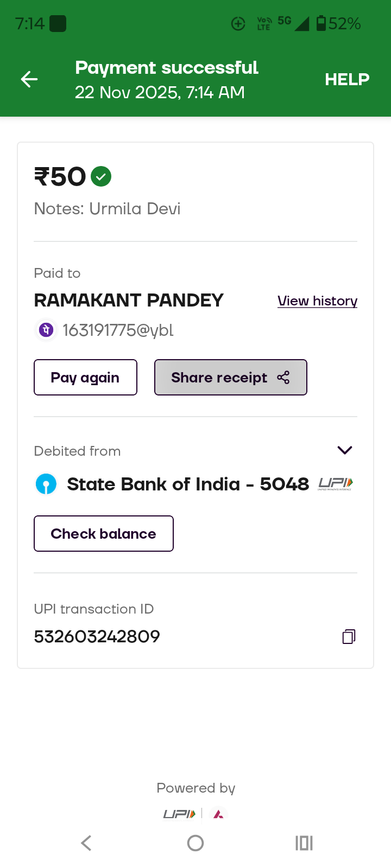Open HELP for this payment

coord(347,79)
